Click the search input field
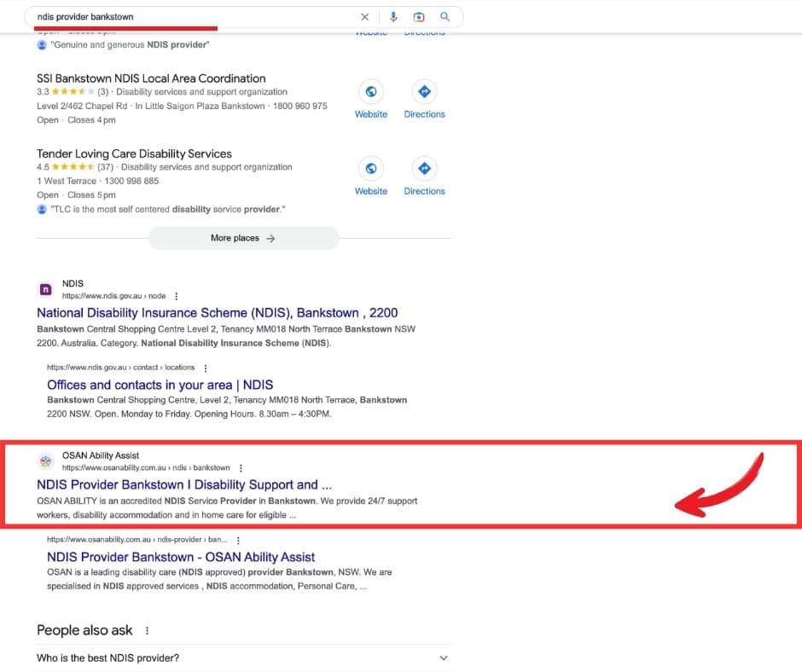The image size is (802, 672). pos(188,17)
